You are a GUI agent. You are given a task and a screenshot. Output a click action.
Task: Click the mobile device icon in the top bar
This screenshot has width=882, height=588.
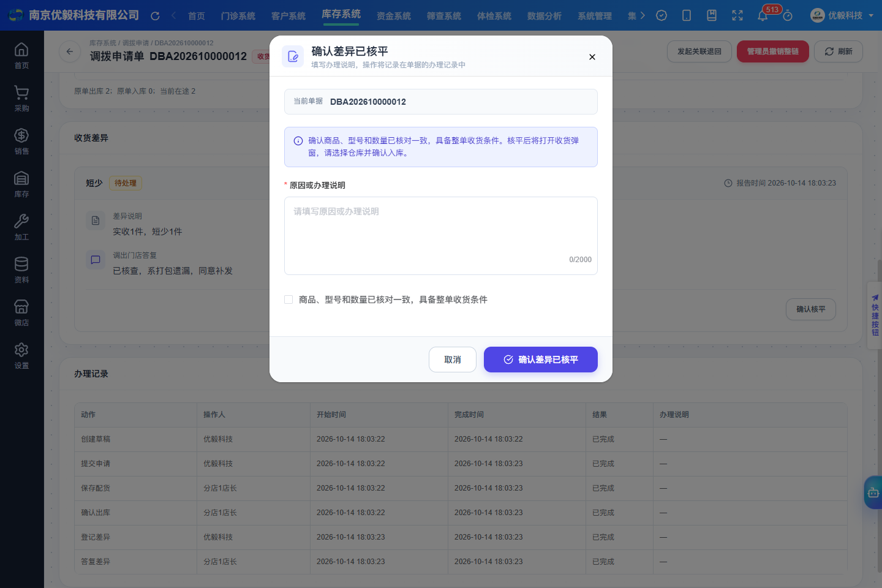pyautogui.click(x=687, y=16)
